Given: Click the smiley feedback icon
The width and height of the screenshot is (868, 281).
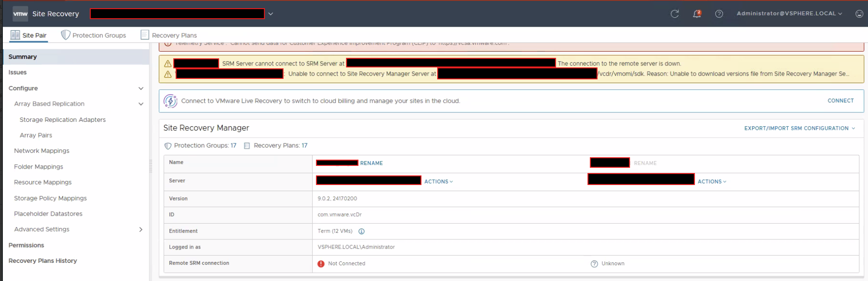Looking at the screenshot, I should [859, 14].
